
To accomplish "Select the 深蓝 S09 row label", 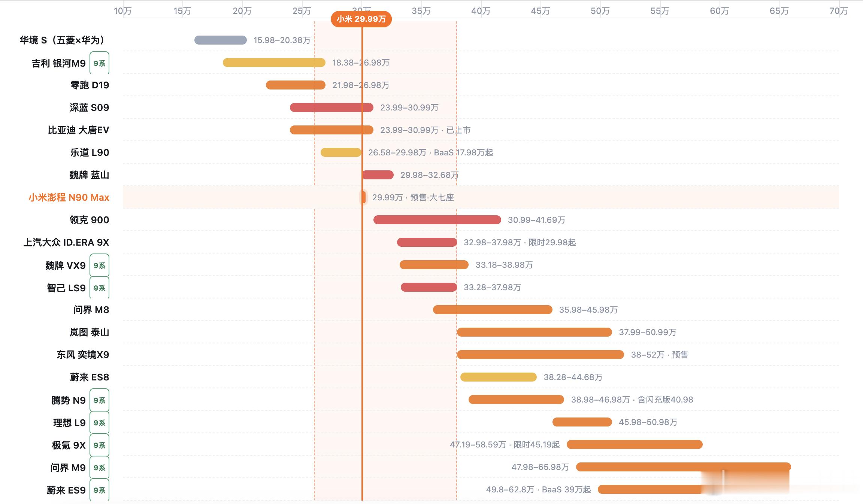I will pos(90,107).
